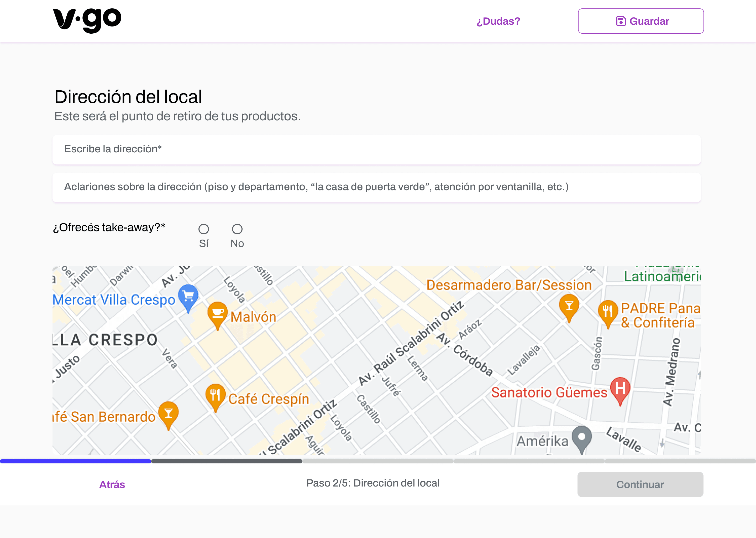The width and height of the screenshot is (756, 538).
Task: Click the address clarifications input field
Action: pos(376,187)
